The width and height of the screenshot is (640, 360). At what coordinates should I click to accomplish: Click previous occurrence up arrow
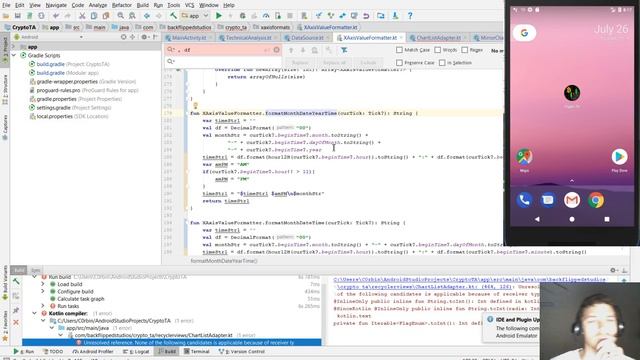click(x=291, y=50)
